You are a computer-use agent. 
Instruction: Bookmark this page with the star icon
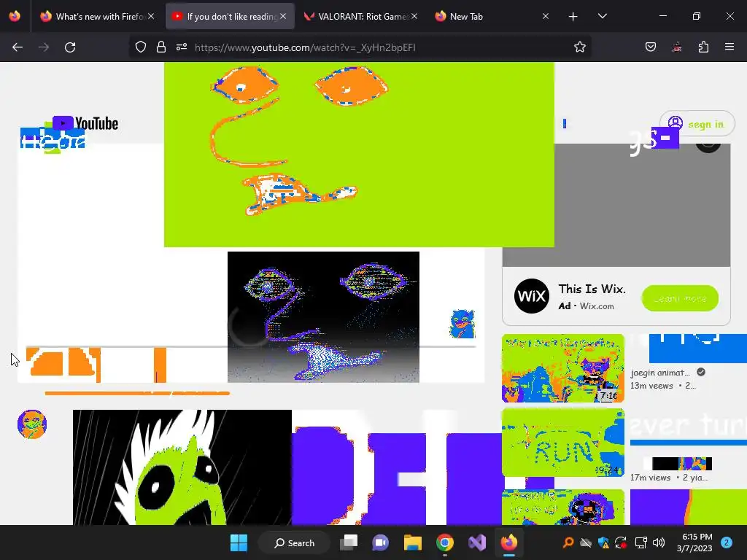(579, 47)
